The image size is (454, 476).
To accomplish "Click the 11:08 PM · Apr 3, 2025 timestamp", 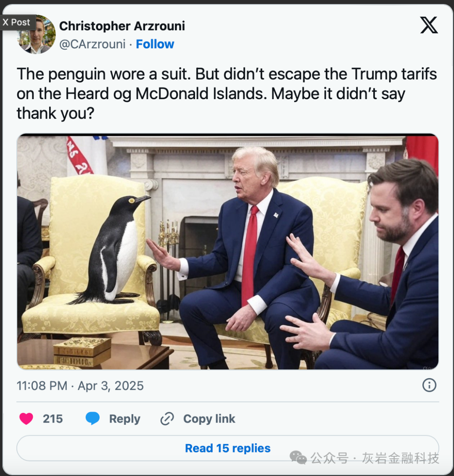I will (80, 386).
